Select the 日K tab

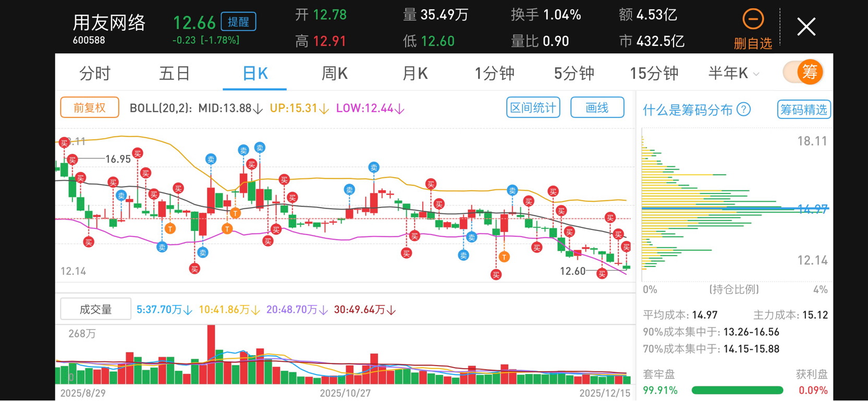point(255,74)
